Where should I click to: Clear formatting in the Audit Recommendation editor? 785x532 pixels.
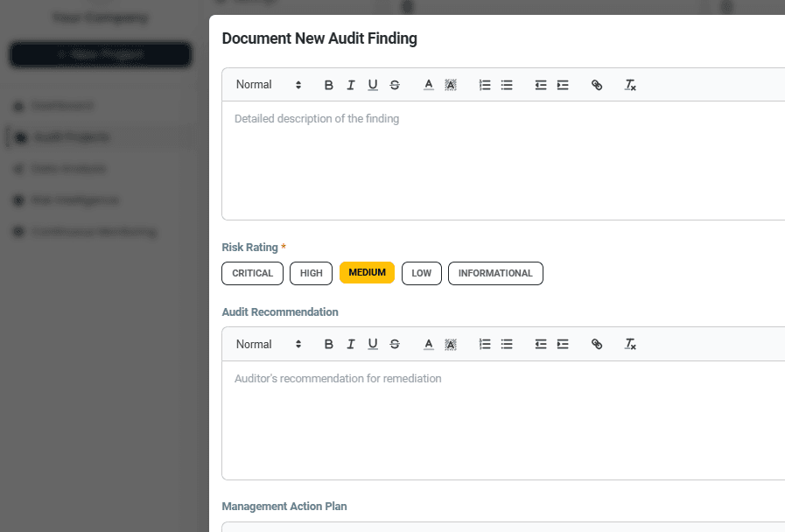629,343
